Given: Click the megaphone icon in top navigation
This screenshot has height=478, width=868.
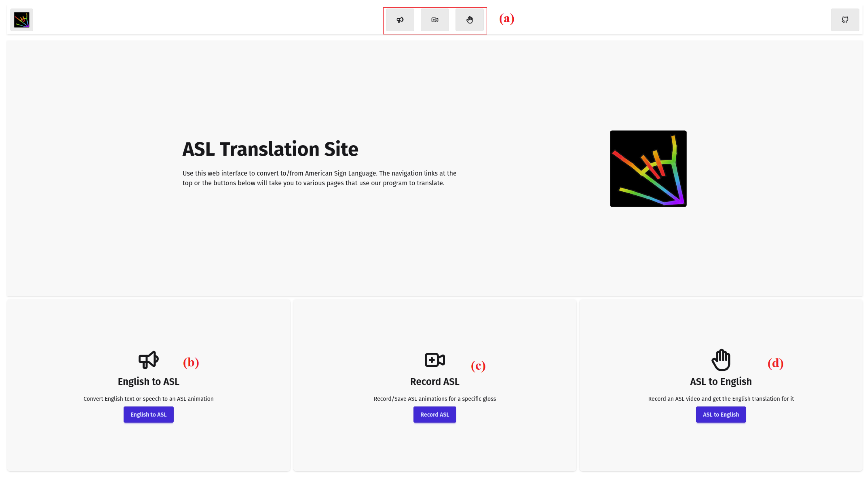Looking at the screenshot, I should coord(400,20).
